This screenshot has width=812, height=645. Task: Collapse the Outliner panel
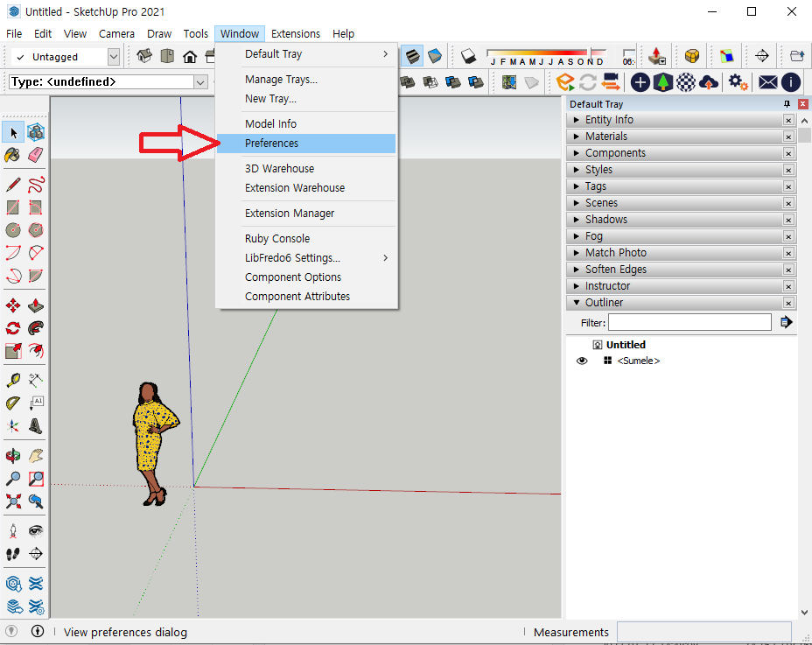click(x=577, y=303)
